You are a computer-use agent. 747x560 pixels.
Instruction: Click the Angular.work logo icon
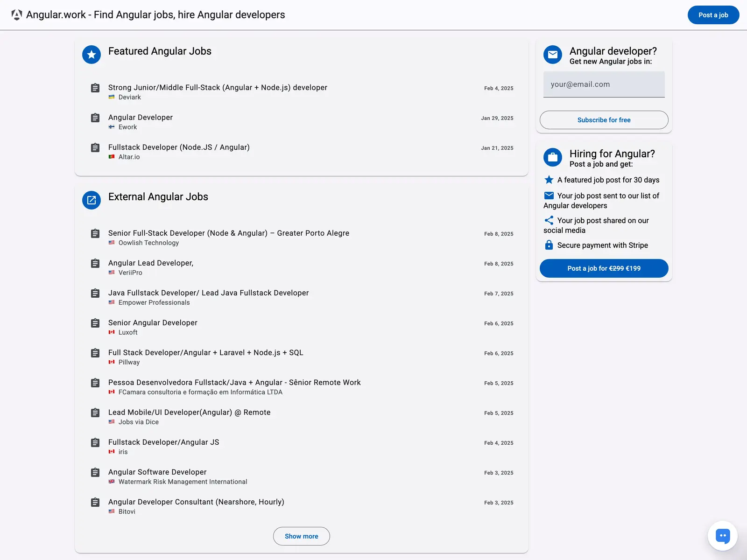tap(17, 15)
